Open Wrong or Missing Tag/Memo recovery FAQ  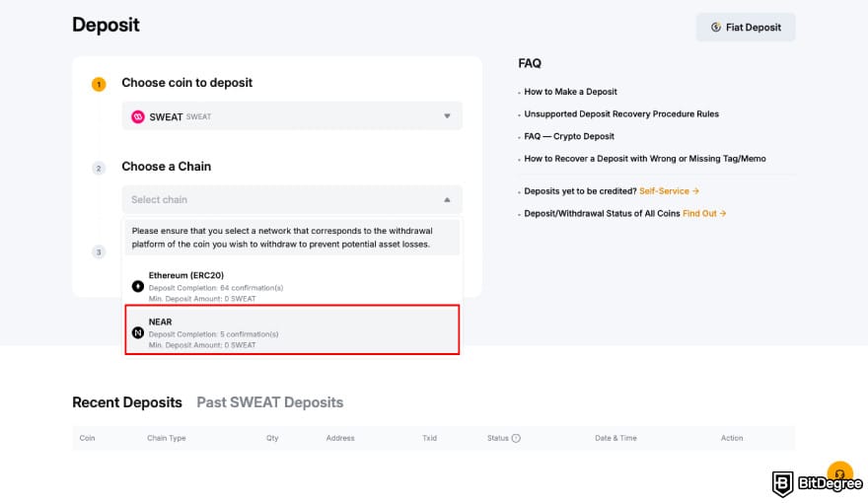645,158
